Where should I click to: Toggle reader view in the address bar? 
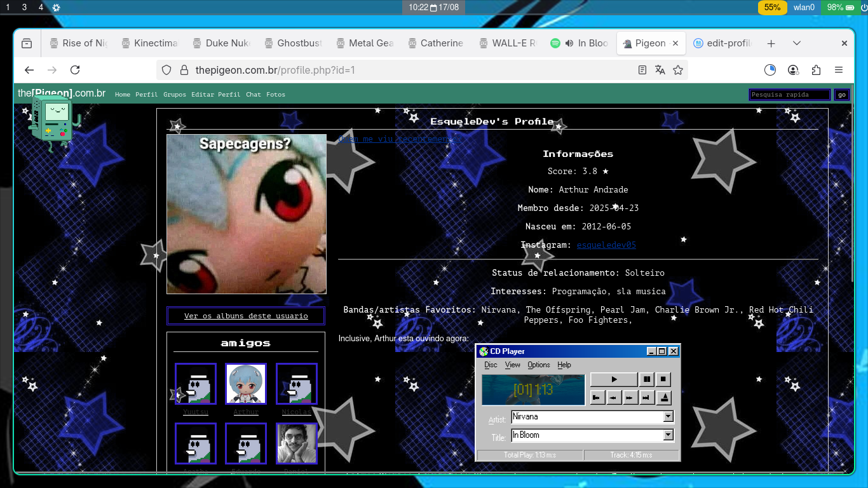point(642,70)
